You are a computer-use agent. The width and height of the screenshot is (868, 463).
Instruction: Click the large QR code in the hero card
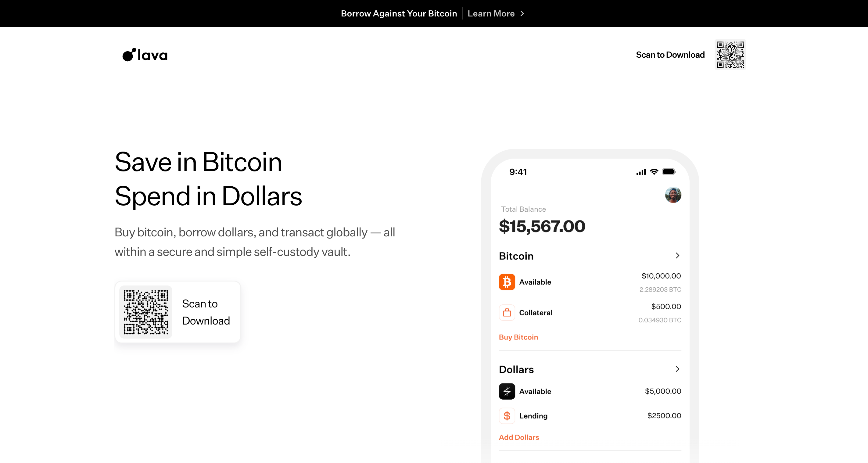tap(146, 312)
